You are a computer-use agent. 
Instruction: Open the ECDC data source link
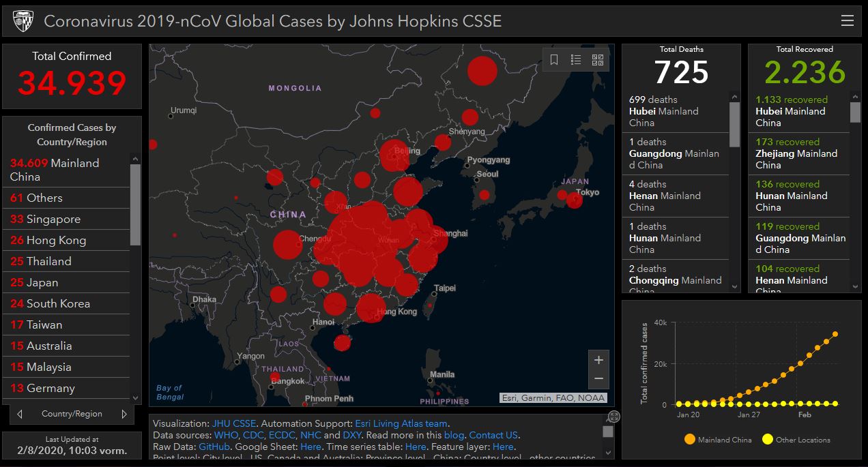point(282,435)
